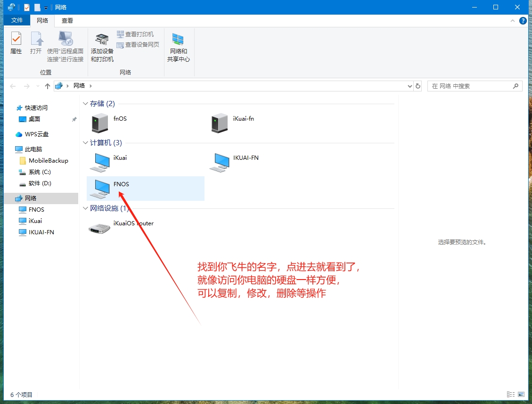Viewport: 532px width, 404px height.
Task: Click the search magnifier icon
Action: (x=516, y=86)
